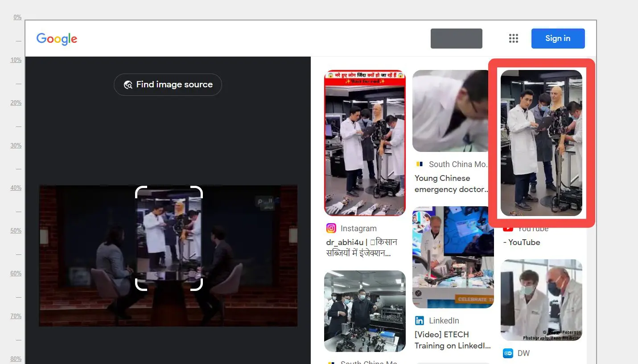Open the Google apps grid
Image resolution: width=638 pixels, height=364 pixels.
[514, 38]
